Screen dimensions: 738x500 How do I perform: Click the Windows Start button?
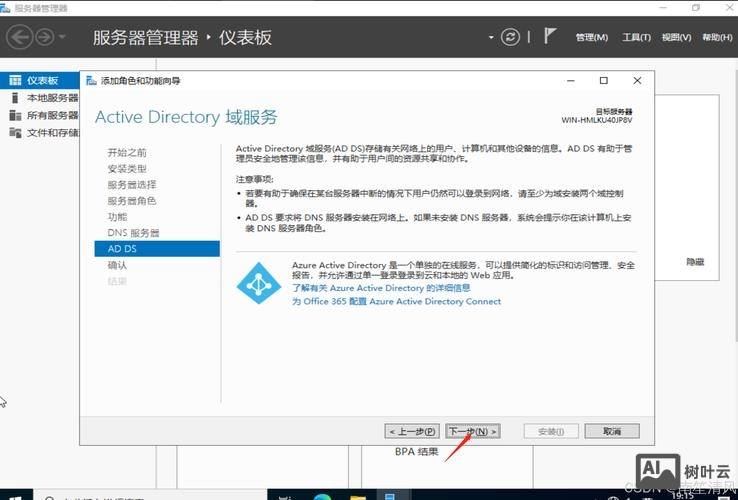click(x=15, y=496)
